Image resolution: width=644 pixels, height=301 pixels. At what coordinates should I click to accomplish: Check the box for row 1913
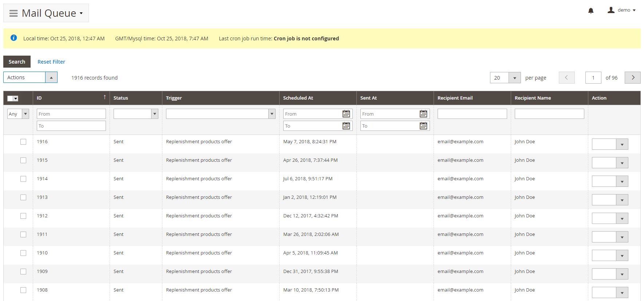[x=23, y=197]
